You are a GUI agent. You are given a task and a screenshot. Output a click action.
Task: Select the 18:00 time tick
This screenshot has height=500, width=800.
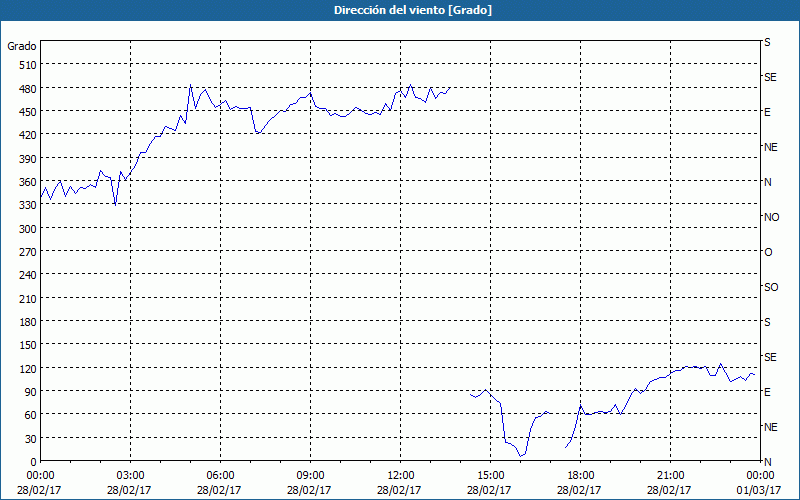pos(580,476)
